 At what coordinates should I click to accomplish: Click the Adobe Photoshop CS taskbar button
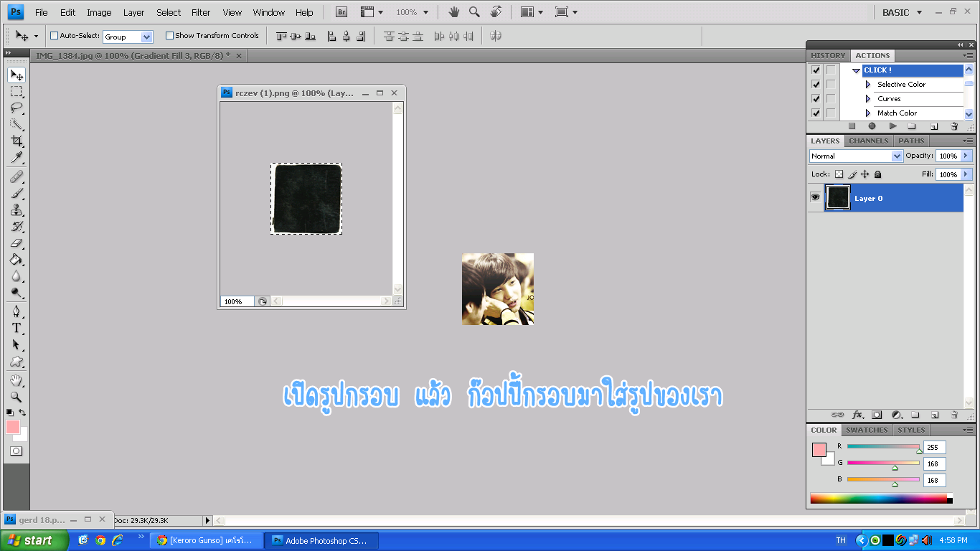321,540
